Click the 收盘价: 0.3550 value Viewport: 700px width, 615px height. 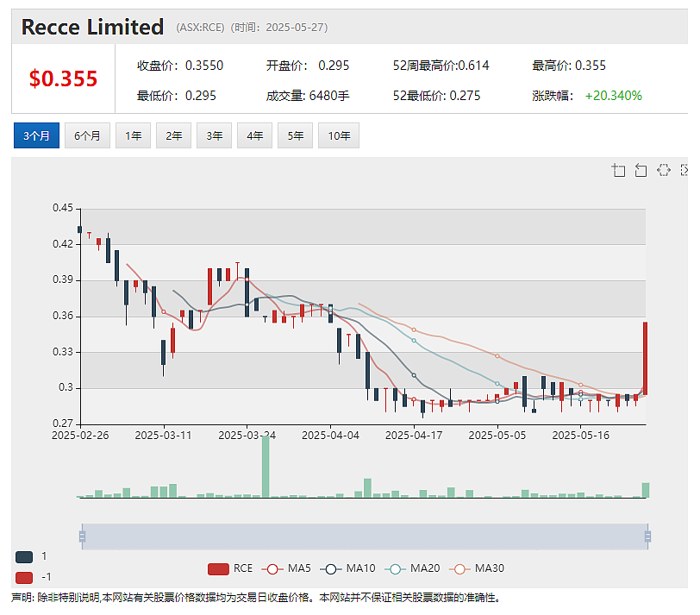(180, 66)
